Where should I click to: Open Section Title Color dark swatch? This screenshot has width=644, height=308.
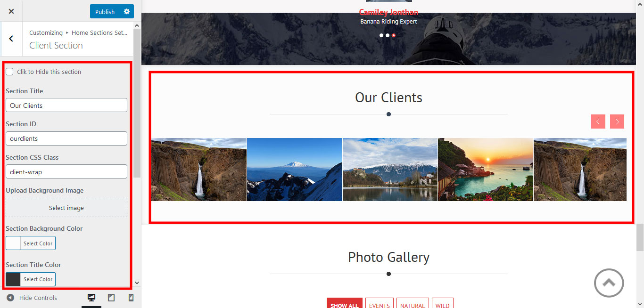click(x=13, y=279)
